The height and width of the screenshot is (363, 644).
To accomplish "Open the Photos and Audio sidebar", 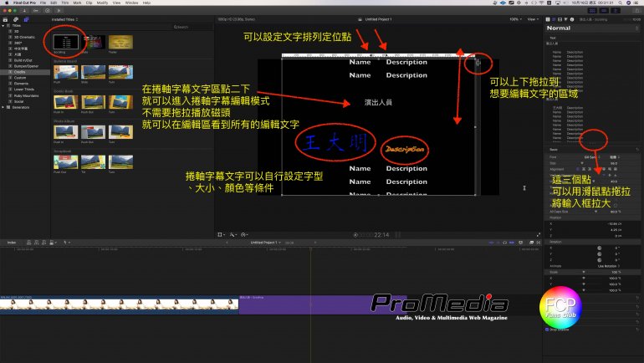I will (x=16, y=18).
